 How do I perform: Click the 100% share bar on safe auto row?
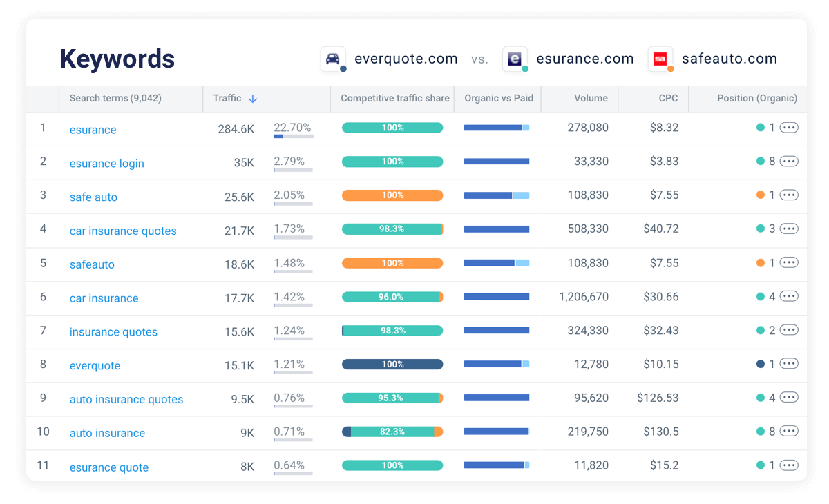click(x=392, y=195)
